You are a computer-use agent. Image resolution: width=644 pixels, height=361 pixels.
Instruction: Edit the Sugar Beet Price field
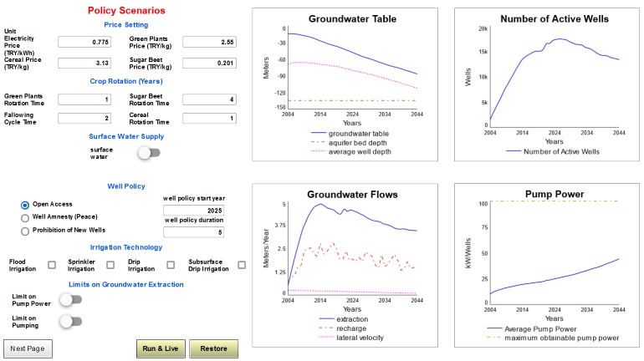pyautogui.click(x=209, y=63)
